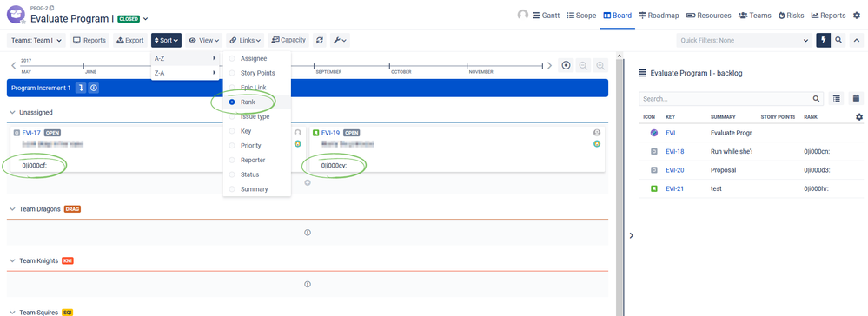Open the Z-A sort submenu
868x316 pixels.
(x=185, y=73)
